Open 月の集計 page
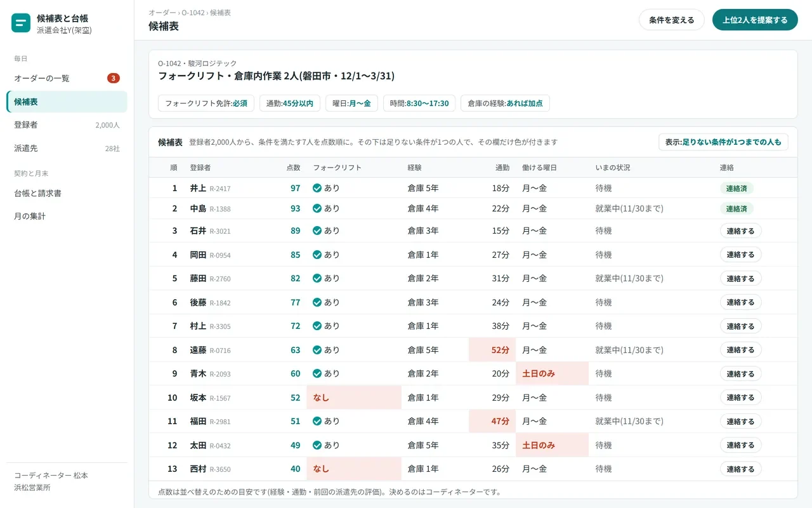This screenshot has width=812, height=508. 67,216
